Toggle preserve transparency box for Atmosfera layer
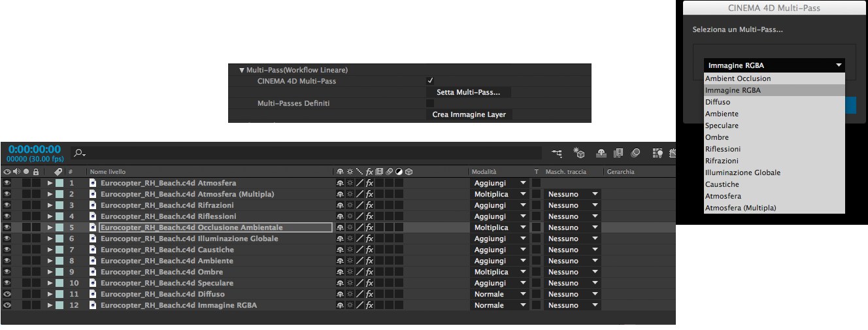 pos(536,183)
